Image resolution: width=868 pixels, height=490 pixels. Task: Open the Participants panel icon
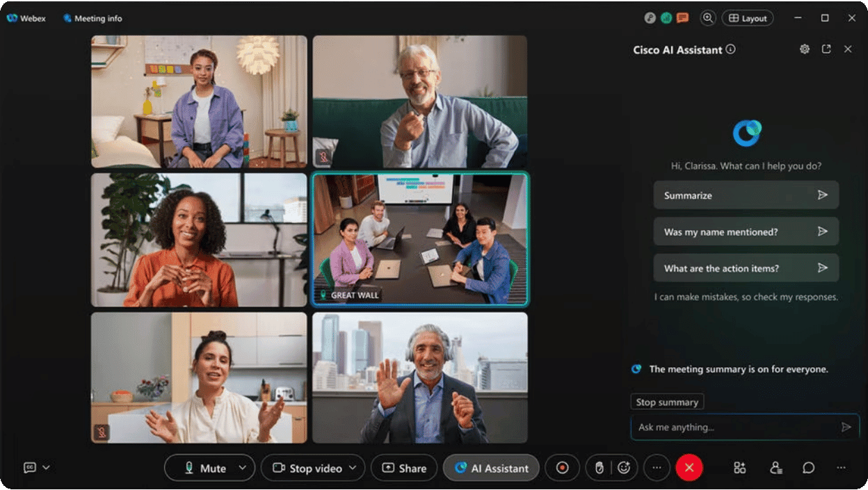point(776,468)
